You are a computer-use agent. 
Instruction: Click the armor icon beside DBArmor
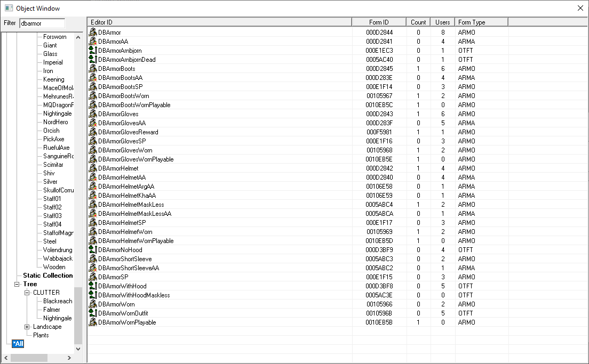point(93,33)
